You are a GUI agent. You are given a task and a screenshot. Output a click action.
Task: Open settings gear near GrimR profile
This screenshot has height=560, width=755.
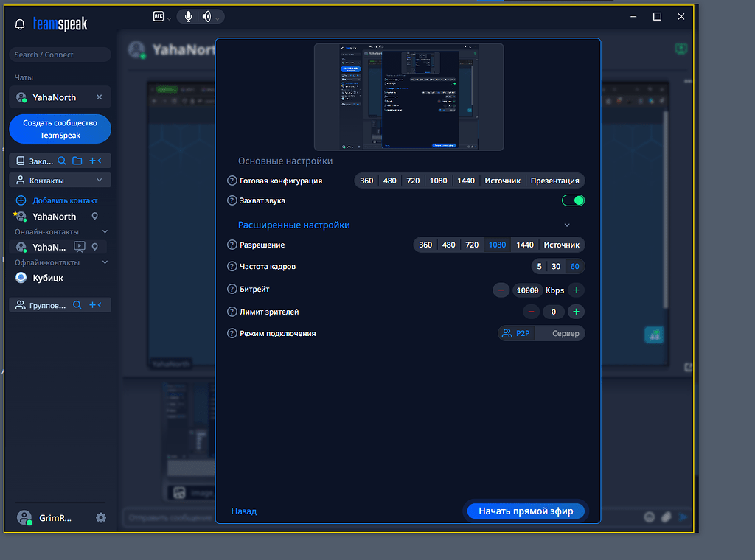coord(101,518)
